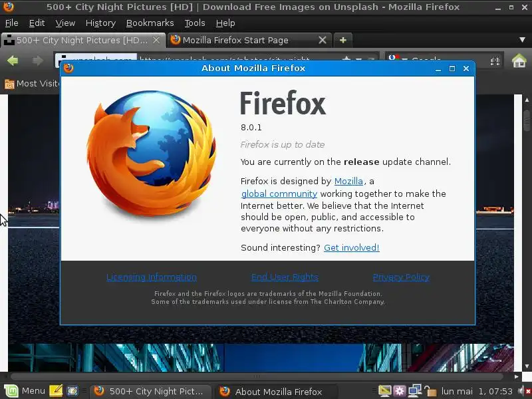Viewport: 532px width, 399px height.
Task: Click the padlock folder tray icon
Action: tap(430, 391)
